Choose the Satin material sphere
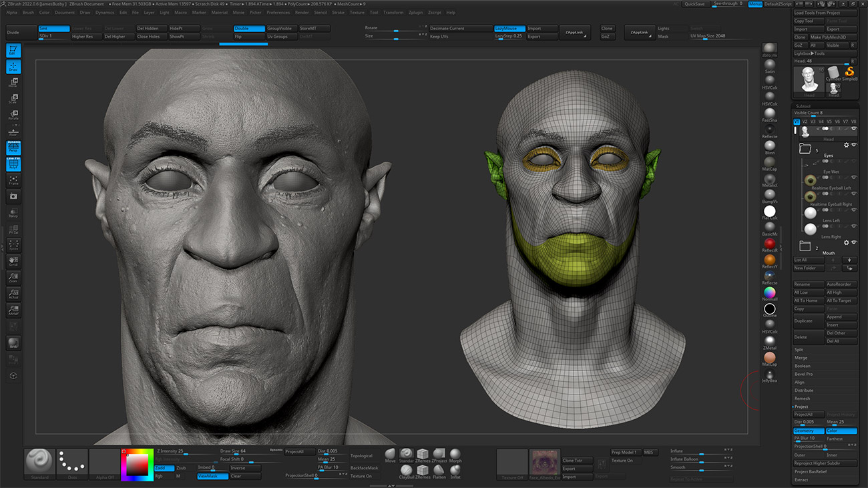The width and height of the screenshot is (868, 488). tap(770, 66)
